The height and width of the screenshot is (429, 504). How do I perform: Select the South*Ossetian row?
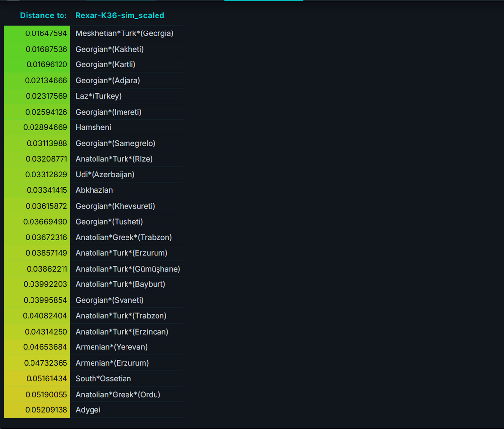coord(94,378)
